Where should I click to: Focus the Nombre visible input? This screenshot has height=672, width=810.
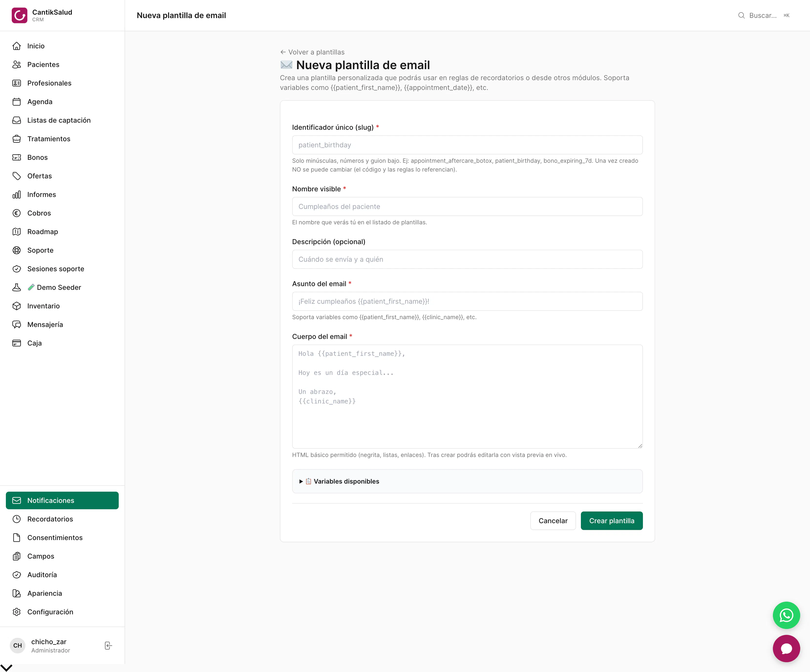[467, 206]
